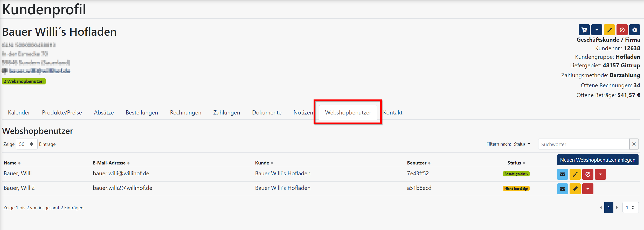Send an email to Bauer, Willi2 via the envelope icon
This screenshot has height=230, width=644.
pyautogui.click(x=563, y=189)
